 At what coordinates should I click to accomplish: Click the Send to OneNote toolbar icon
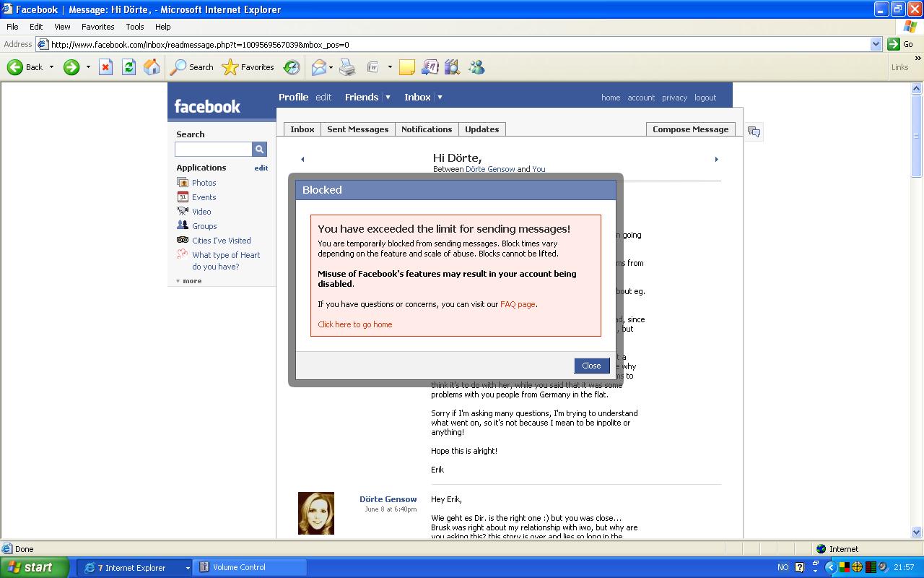430,67
